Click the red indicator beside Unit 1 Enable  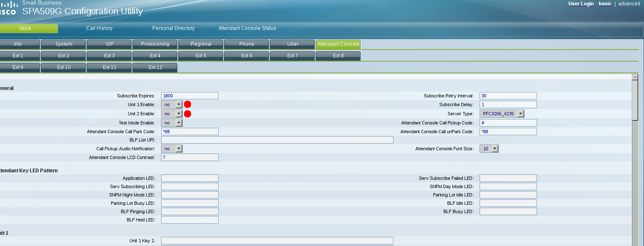tap(187, 104)
